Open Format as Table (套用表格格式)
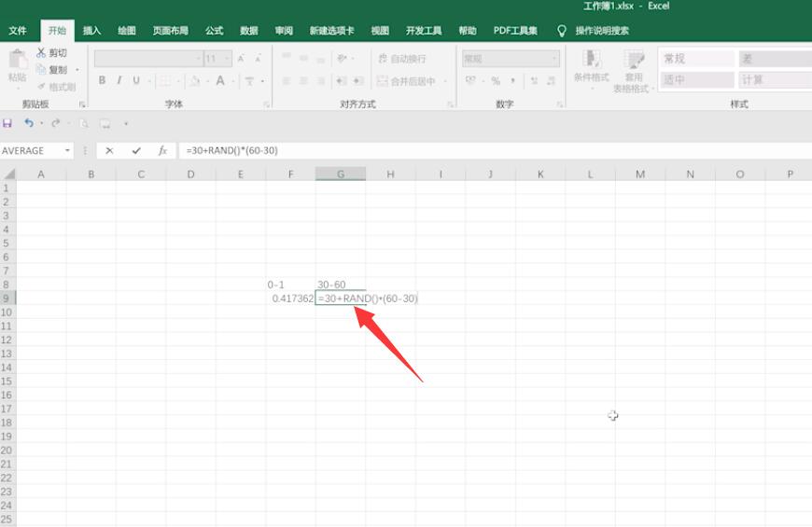The image size is (812, 527). click(634, 72)
